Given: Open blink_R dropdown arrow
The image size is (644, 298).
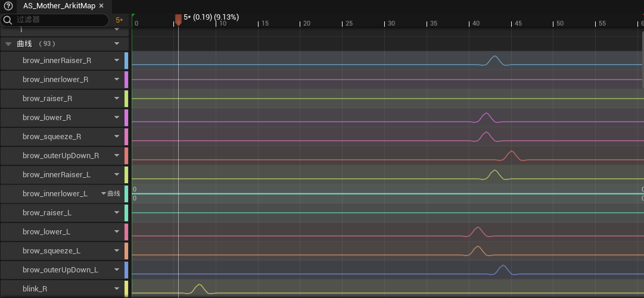Looking at the screenshot, I should tap(117, 288).
